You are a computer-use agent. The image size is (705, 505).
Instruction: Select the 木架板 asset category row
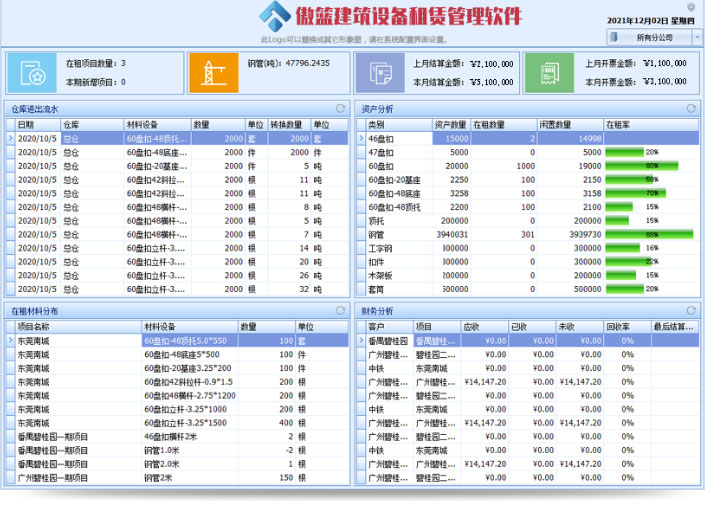point(400,275)
